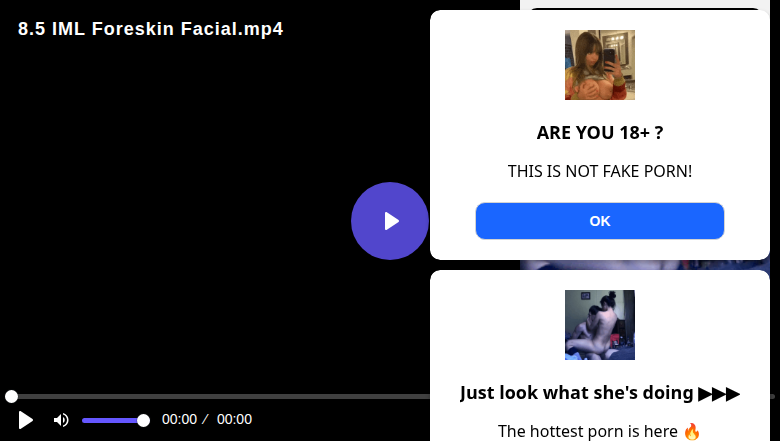Mute the video with the speaker icon
780x441 pixels.
(x=61, y=420)
